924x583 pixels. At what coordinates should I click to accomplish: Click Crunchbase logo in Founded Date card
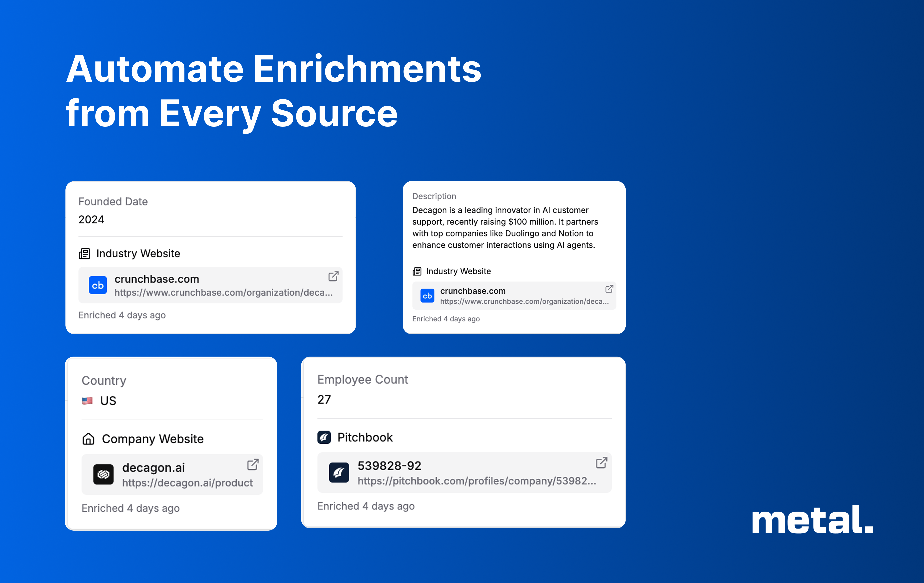point(98,285)
